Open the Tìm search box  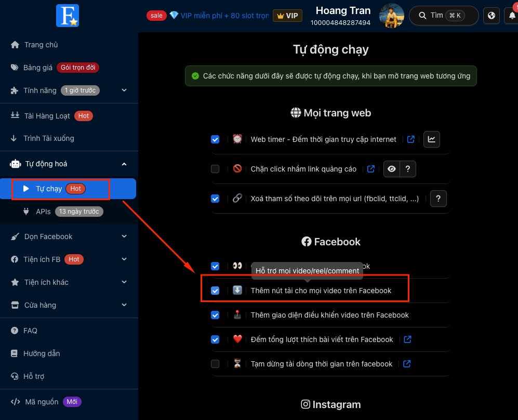click(x=443, y=16)
